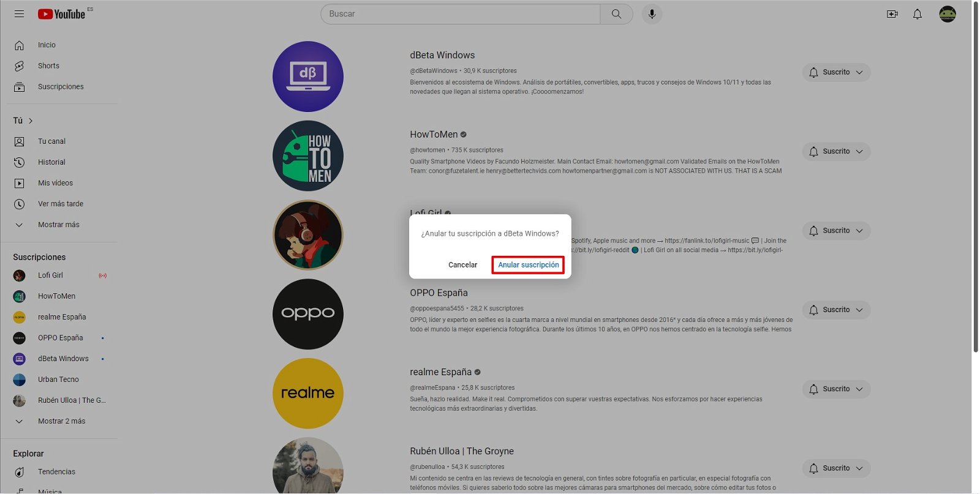The image size is (980, 494).
Task: Click Lofi Girl avatar in sidebar
Action: (x=19, y=275)
